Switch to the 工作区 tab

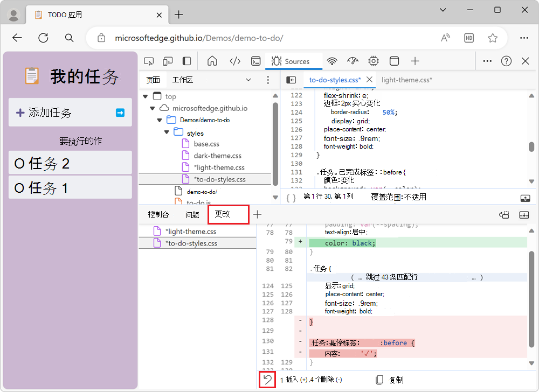tap(183, 80)
